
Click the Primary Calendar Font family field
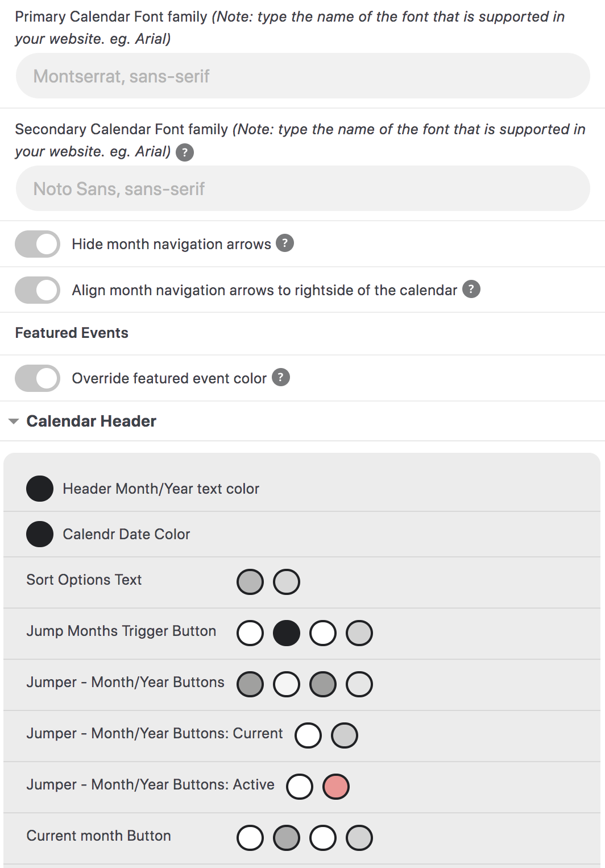click(x=302, y=76)
